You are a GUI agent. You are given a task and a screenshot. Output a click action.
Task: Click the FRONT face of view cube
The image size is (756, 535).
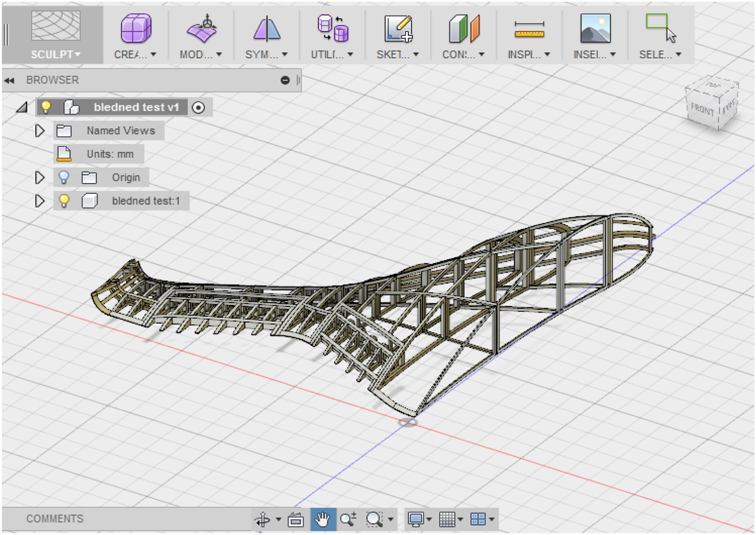[702, 110]
